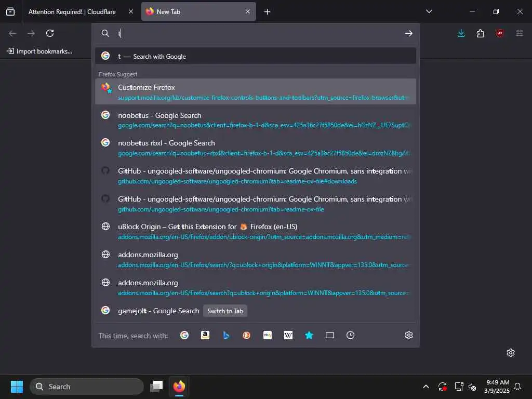Open the network tray icon

click(459, 387)
